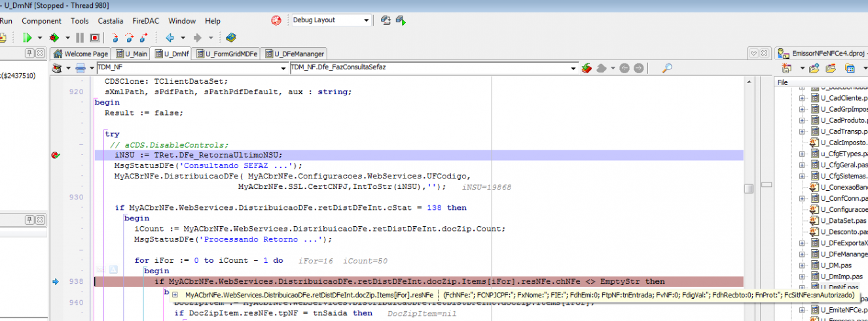Click the round grey left arrow button

click(624, 68)
